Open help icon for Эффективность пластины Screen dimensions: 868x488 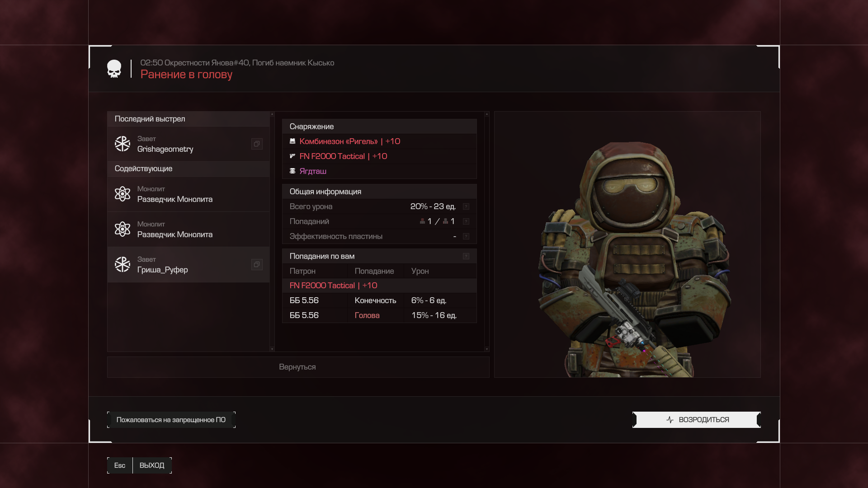pos(466,236)
